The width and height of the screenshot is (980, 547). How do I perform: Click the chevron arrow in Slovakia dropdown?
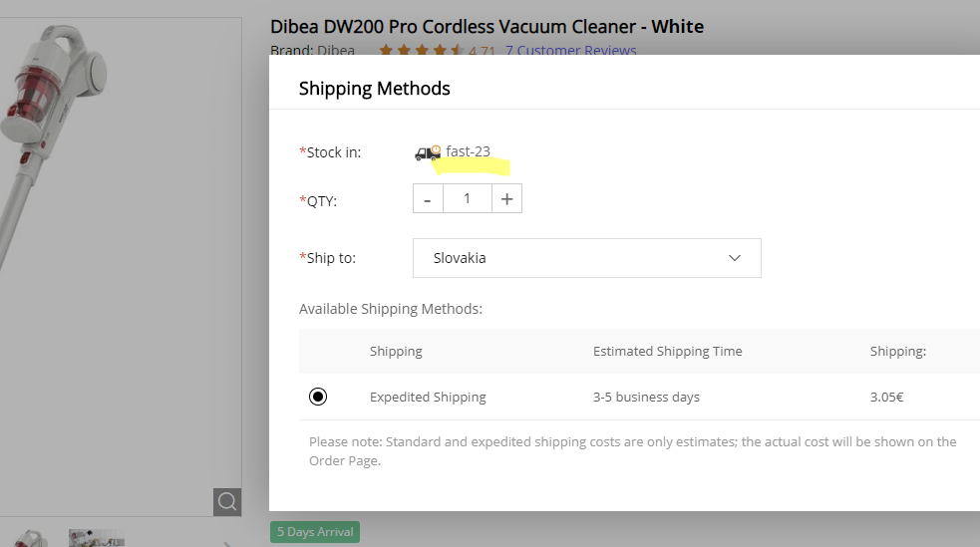click(x=735, y=258)
